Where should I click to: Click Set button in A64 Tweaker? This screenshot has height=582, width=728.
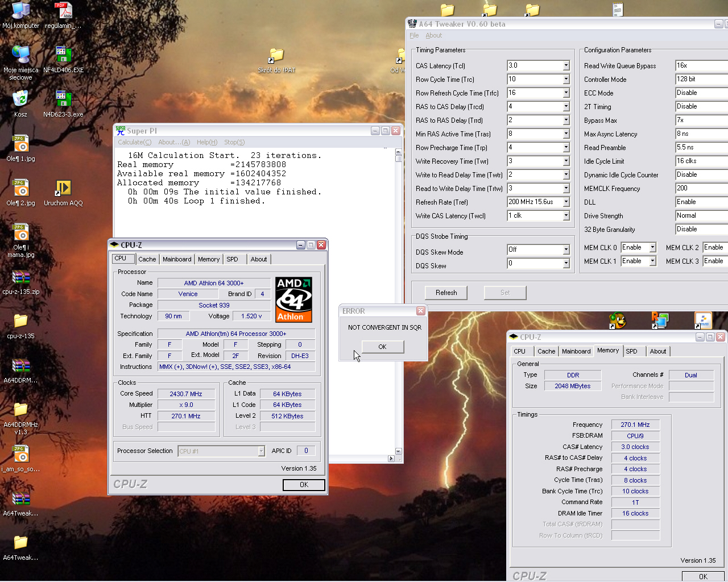[505, 293]
